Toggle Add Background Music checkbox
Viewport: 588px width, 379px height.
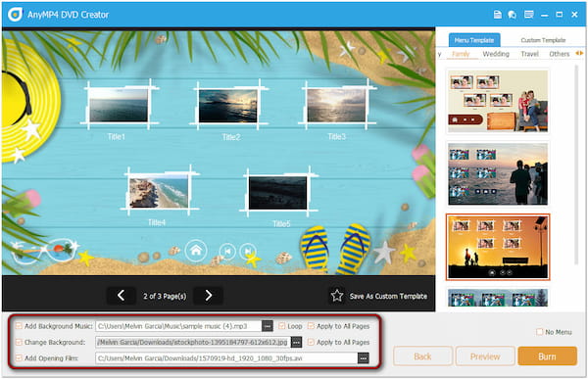click(x=19, y=326)
